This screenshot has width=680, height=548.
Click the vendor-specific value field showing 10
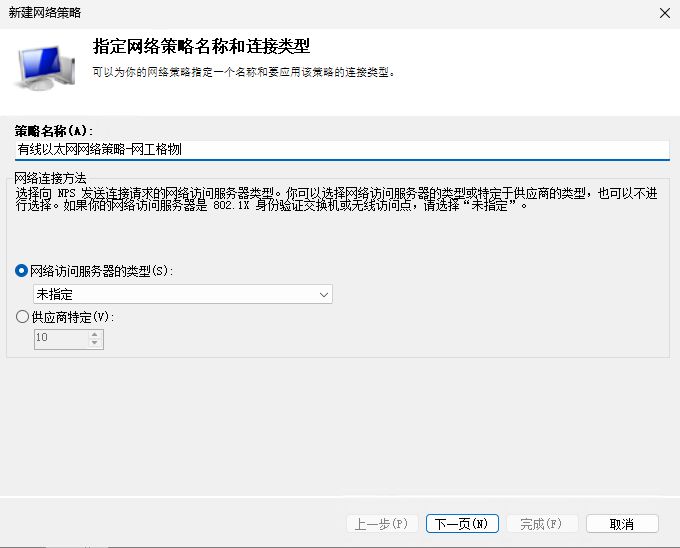click(60, 339)
